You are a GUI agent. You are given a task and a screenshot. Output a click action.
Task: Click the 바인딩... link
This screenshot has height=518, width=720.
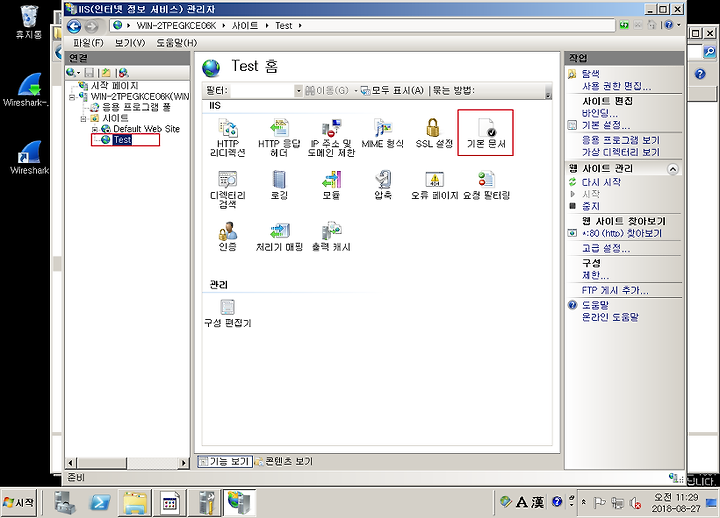click(x=599, y=113)
